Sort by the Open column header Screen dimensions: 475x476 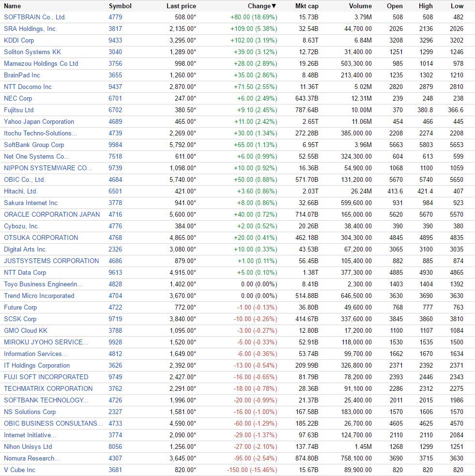(x=395, y=6)
